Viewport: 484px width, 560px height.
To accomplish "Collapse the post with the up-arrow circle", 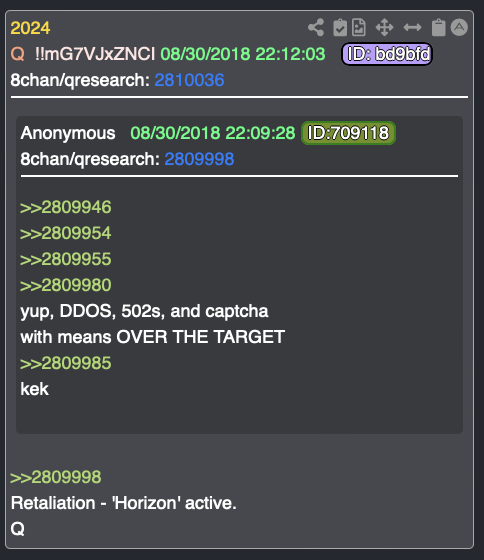I will pyautogui.click(x=459, y=27).
